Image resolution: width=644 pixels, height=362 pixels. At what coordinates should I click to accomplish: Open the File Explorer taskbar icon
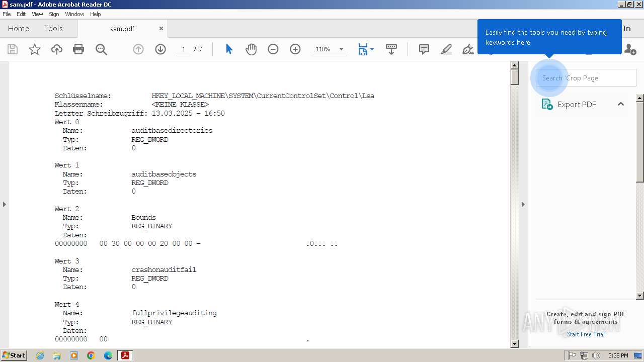tap(57, 355)
